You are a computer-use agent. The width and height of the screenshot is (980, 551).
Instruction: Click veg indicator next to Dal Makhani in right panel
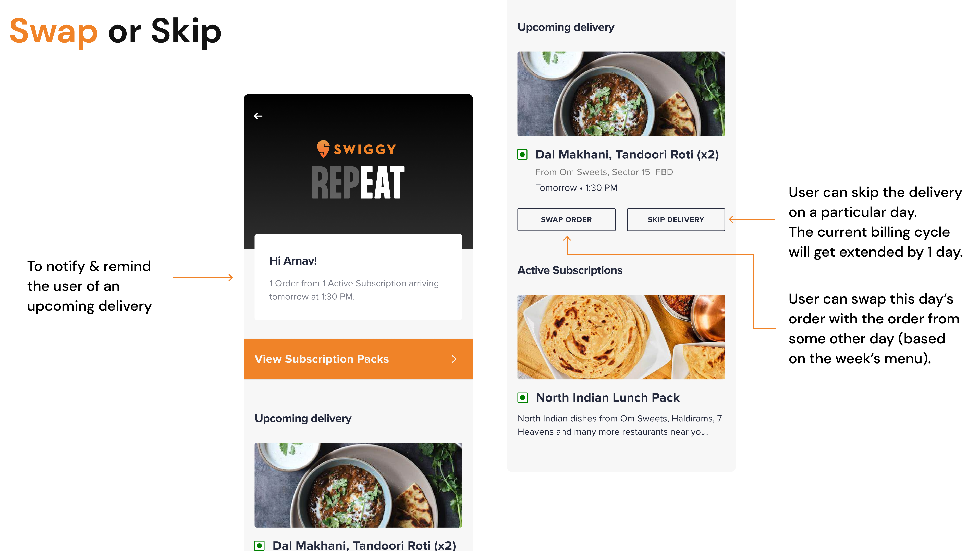pyautogui.click(x=522, y=154)
